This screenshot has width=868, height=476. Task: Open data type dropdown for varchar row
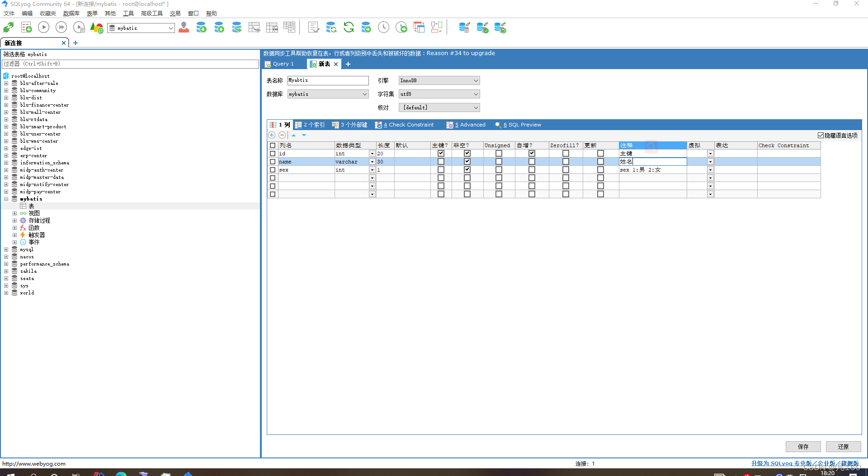(372, 162)
